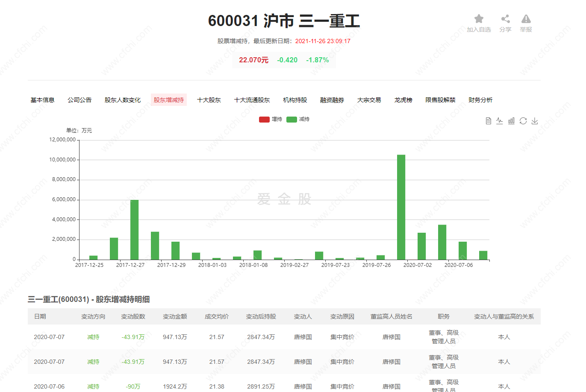Click the 变动后持股 column header
The height and width of the screenshot is (392, 586).
coord(261,316)
